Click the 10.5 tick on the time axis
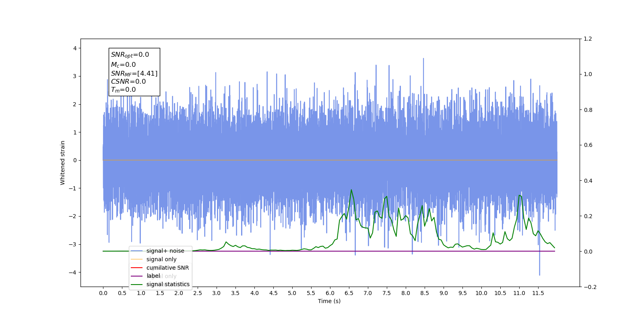644x322 pixels. pyautogui.click(x=500, y=293)
